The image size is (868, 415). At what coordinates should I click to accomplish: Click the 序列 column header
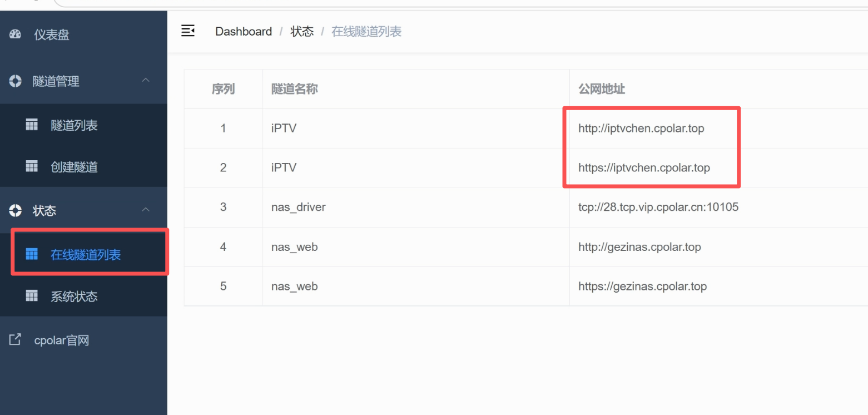pos(223,89)
